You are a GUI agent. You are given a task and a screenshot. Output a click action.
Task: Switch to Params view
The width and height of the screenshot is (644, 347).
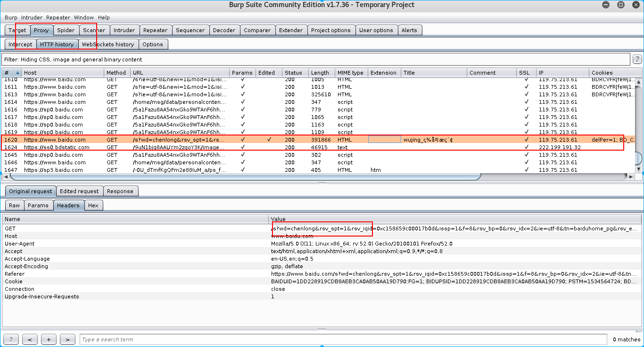point(38,205)
